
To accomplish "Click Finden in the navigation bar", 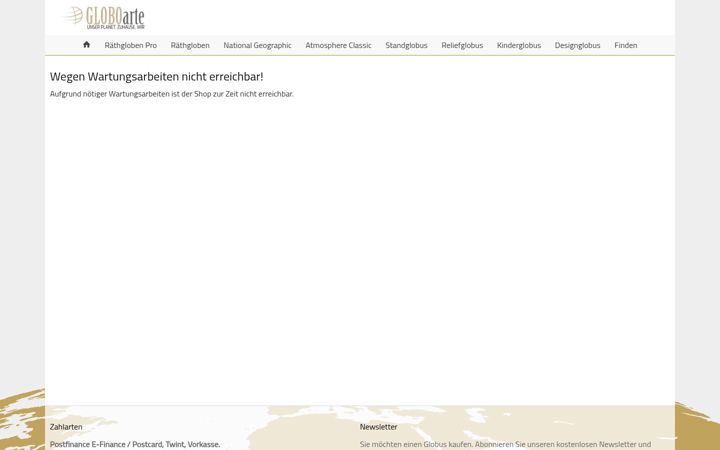I will coord(625,45).
